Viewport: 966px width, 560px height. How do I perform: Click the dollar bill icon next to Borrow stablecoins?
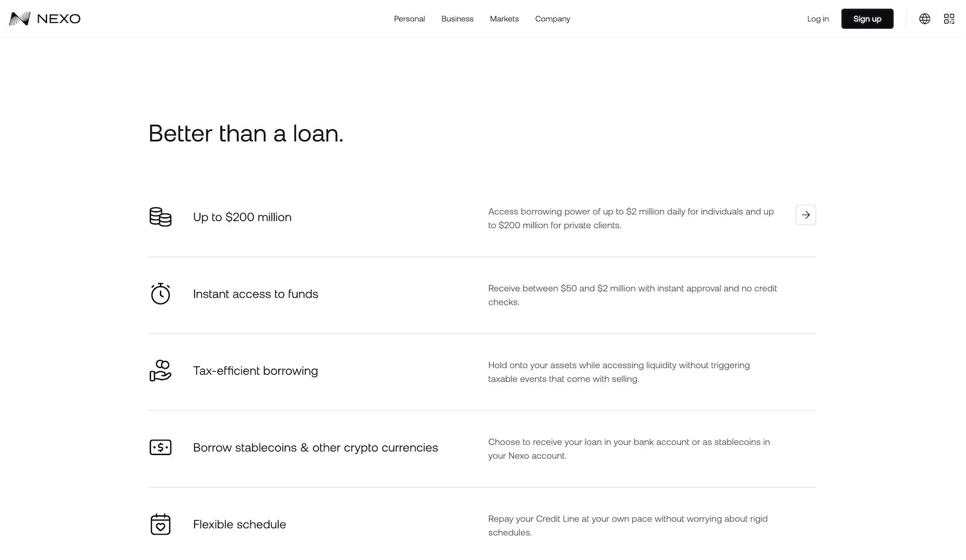coord(160,447)
